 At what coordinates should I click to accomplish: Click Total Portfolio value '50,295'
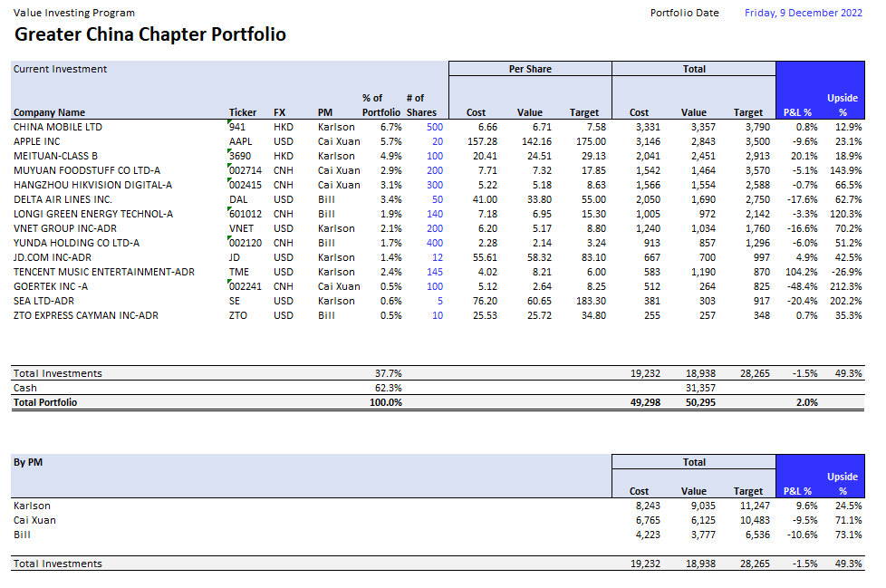coord(700,402)
